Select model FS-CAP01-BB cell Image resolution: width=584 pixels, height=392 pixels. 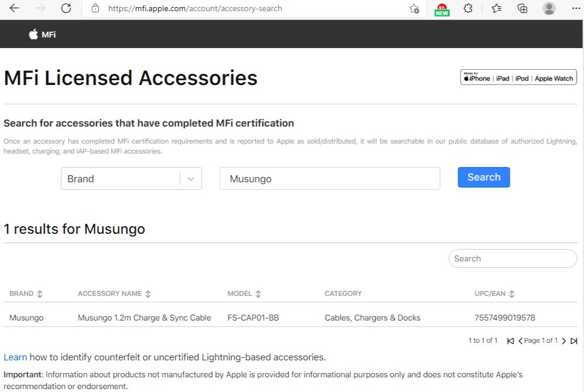(x=253, y=318)
